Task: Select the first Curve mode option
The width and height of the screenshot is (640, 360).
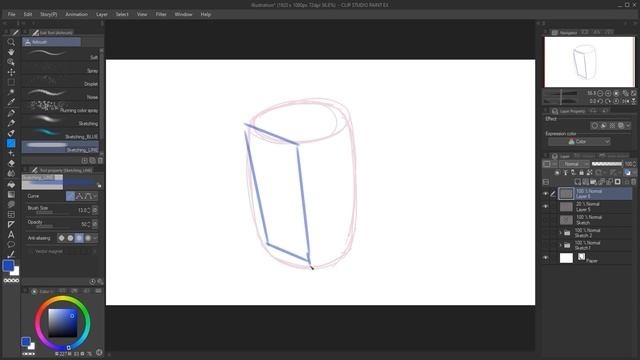Action: [x=70, y=196]
